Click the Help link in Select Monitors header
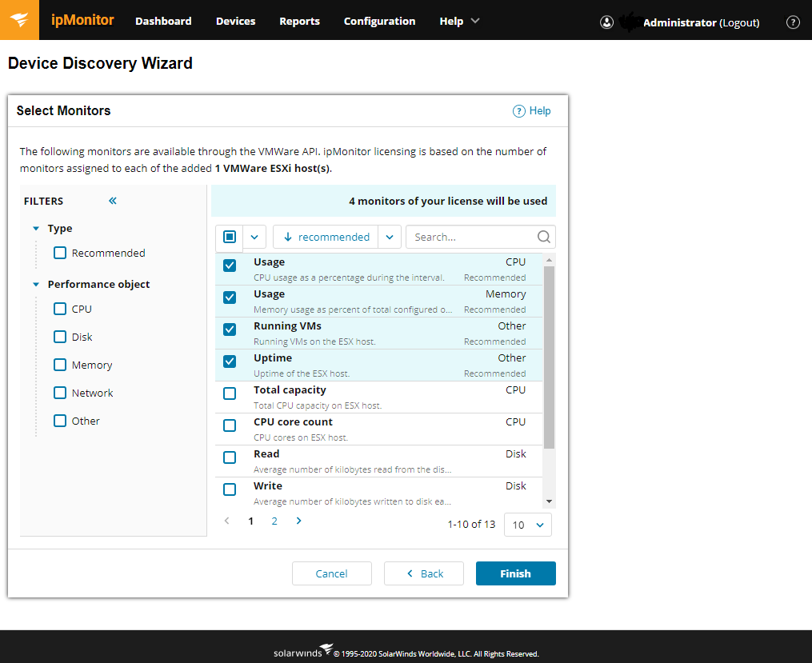Screen dimensions: 812x663 (x=540, y=110)
